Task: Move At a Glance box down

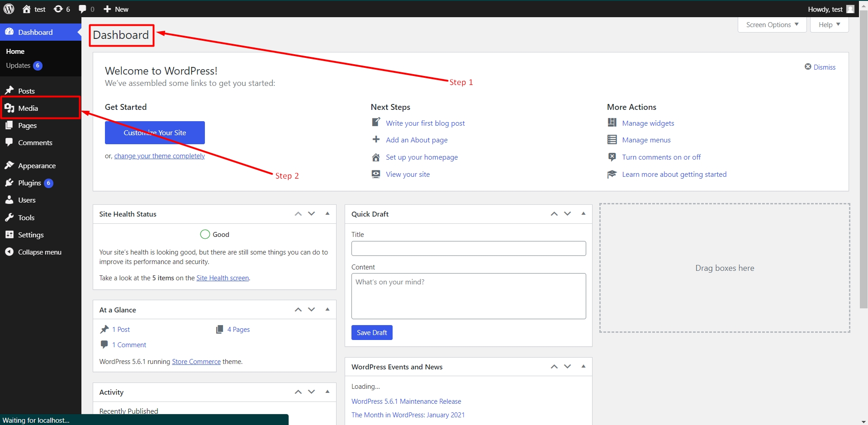Action: click(312, 309)
